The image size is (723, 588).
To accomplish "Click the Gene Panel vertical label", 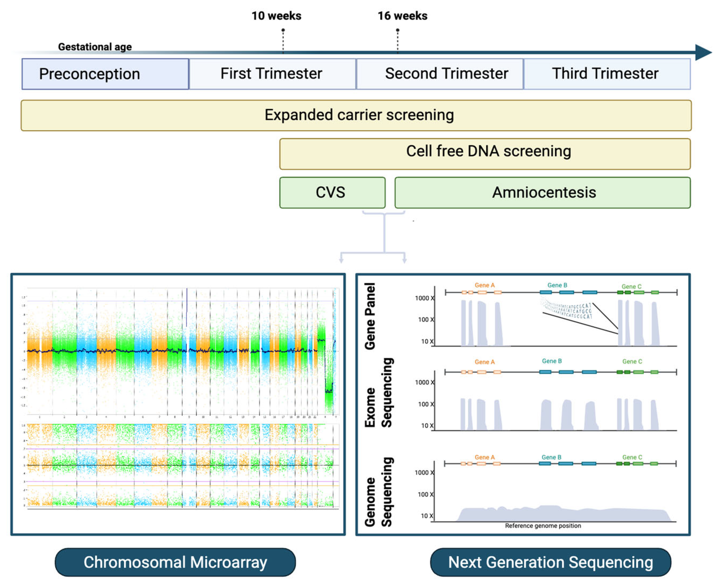I will pos(370,316).
